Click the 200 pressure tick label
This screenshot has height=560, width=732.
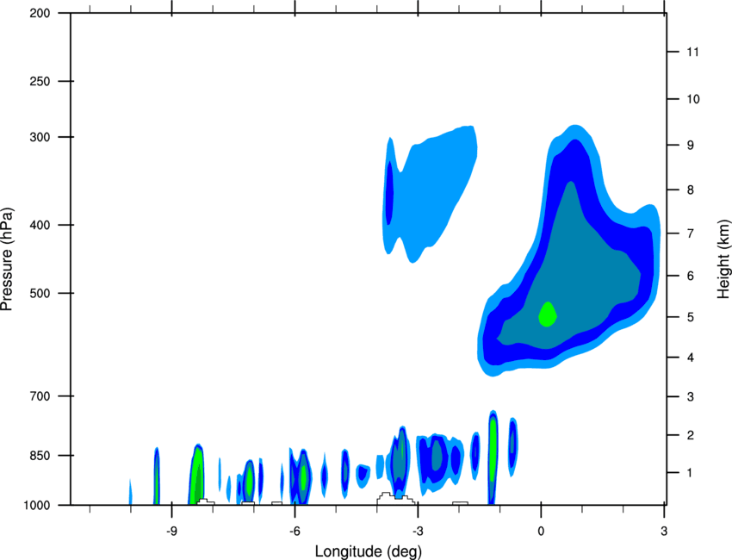pyautogui.click(x=40, y=13)
